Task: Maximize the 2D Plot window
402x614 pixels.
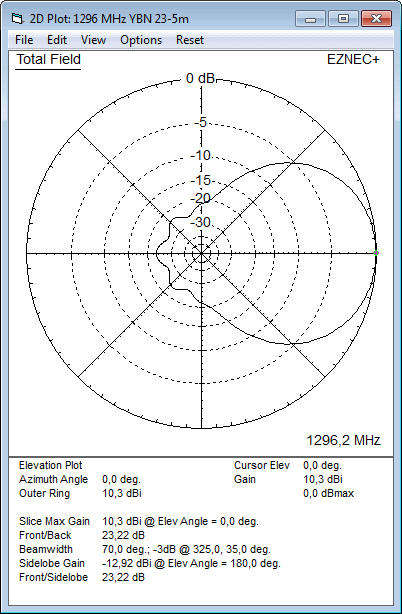Action: click(x=343, y=18)
